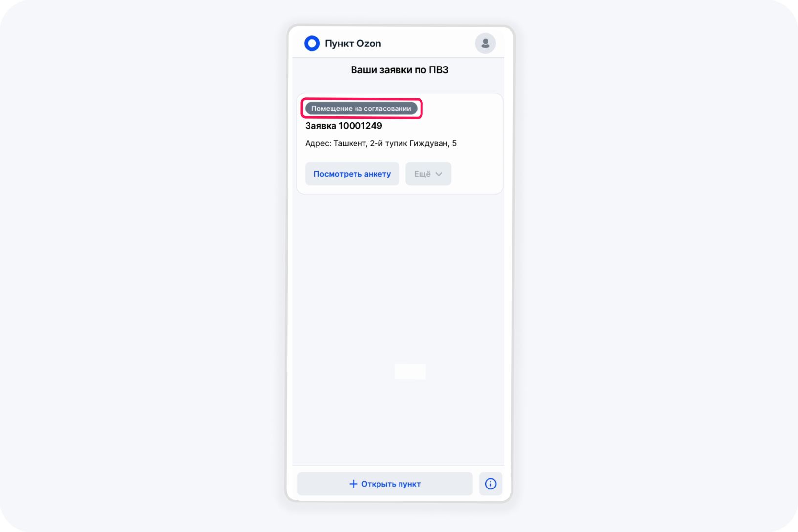Click the Открыть пункт button label
798x532 pixels.
(x=391, y=484)
